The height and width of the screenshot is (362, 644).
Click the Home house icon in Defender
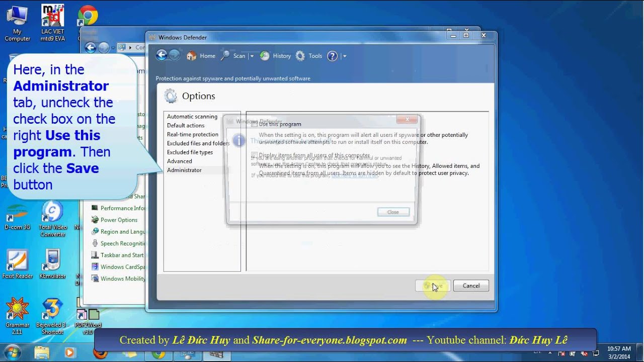pyautogui.click(x=192, y=56)
